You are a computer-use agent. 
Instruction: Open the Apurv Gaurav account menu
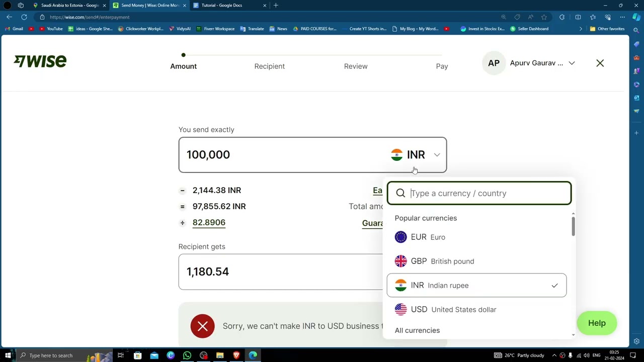[x=542, y=63]
